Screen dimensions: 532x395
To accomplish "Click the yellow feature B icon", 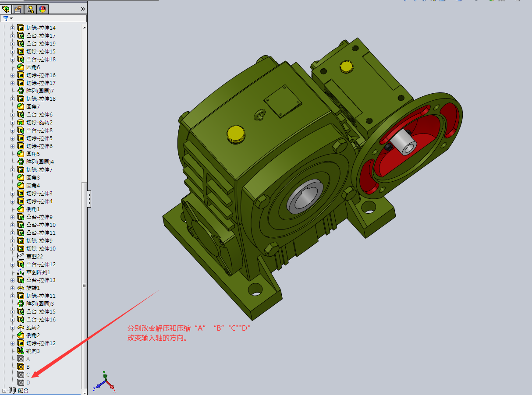I will click(21, 367).
